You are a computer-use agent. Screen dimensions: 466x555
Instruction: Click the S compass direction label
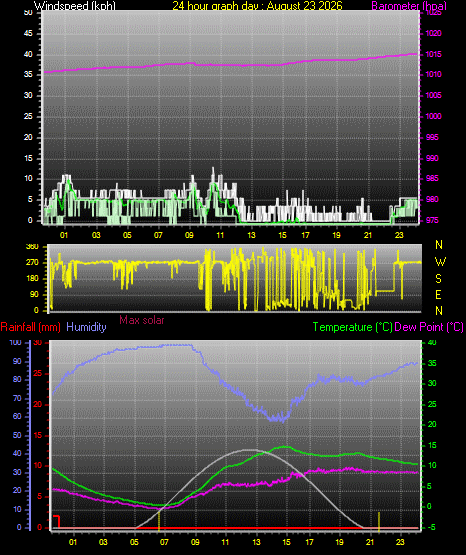438,279
